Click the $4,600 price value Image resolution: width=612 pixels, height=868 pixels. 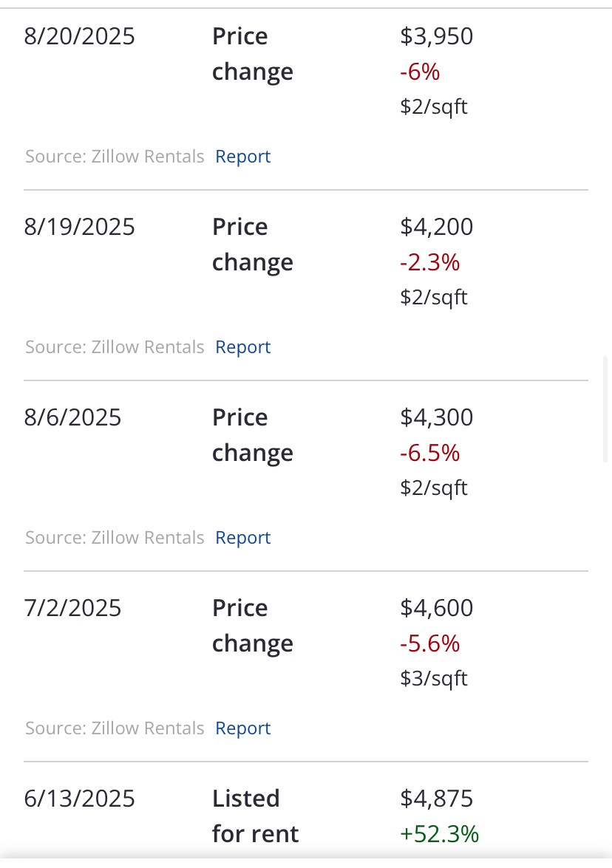pos(436,608)
